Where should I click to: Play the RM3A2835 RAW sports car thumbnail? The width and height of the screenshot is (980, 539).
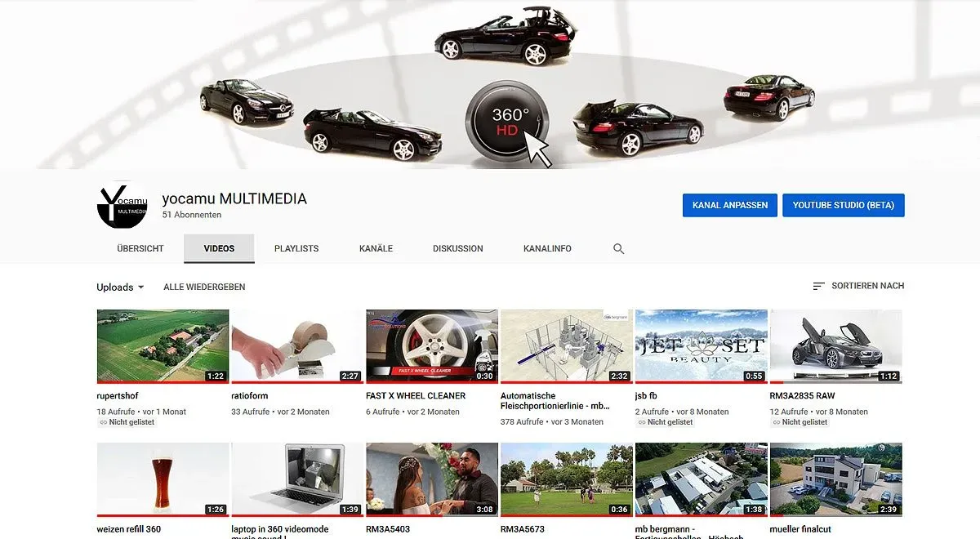pos(836,346)
